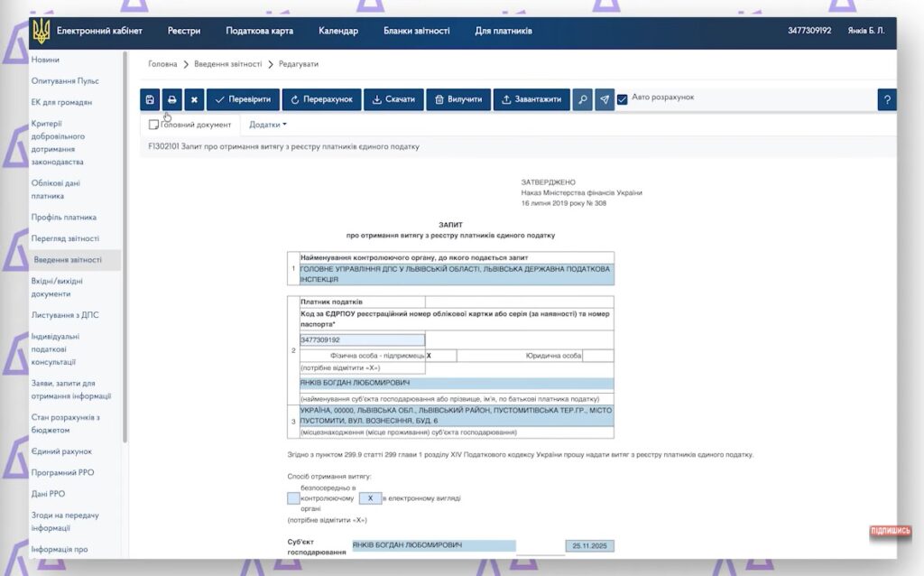Screen dimensions: 924x576
Task: Tick the Головний документ checkbox
Action: [x=154, y=125]
